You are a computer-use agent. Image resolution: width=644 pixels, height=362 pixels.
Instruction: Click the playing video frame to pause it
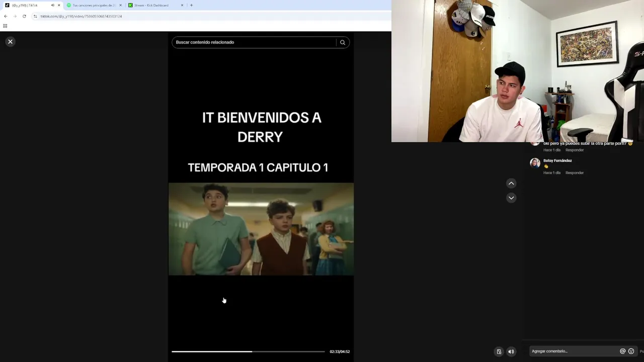point(261,229)
